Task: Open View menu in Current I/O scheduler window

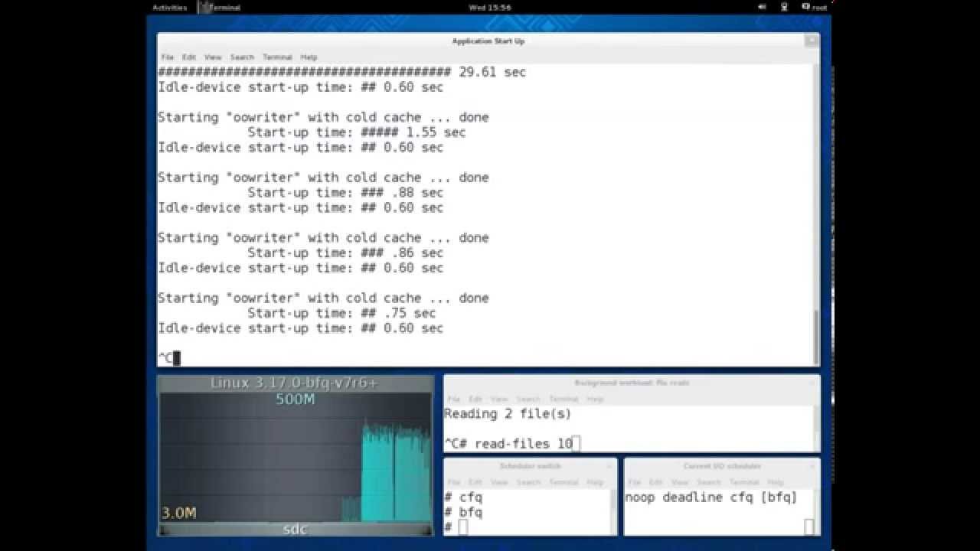Action: (680, 482)
